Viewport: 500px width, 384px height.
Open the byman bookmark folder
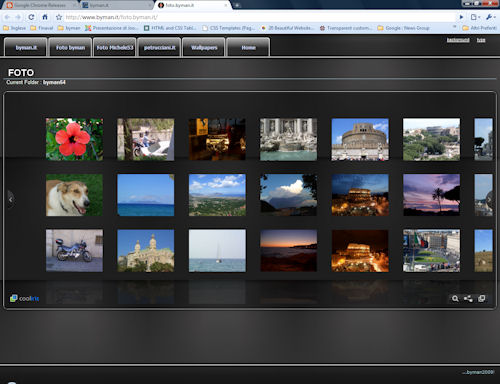(69, 28)
